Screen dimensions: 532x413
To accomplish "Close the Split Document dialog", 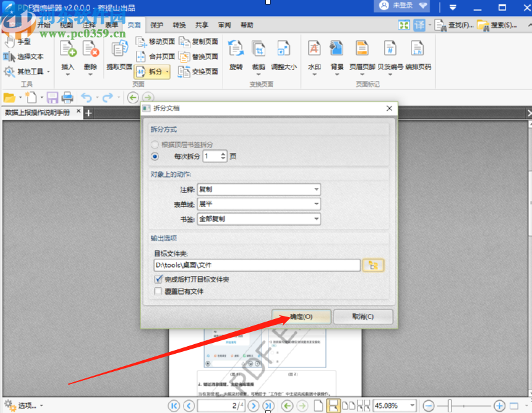I will [389, 109].
